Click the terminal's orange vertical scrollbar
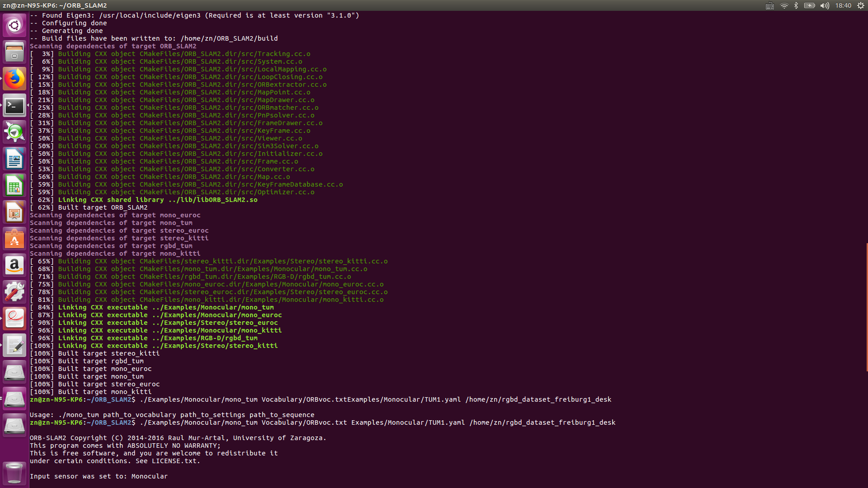868x488 pixels. [x=867, y=307]
